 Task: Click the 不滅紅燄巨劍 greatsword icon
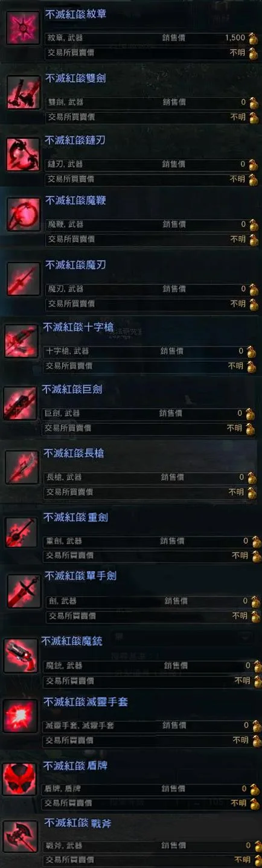20,404
